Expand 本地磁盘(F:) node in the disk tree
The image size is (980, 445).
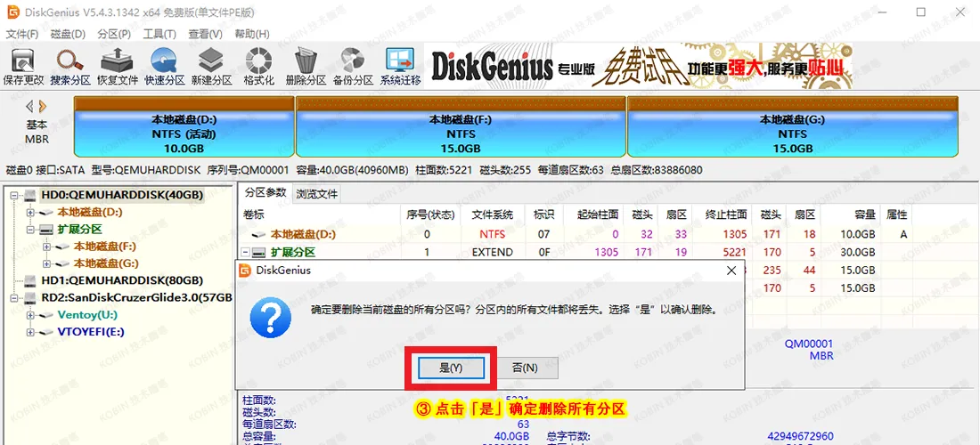tap(46, 247)
